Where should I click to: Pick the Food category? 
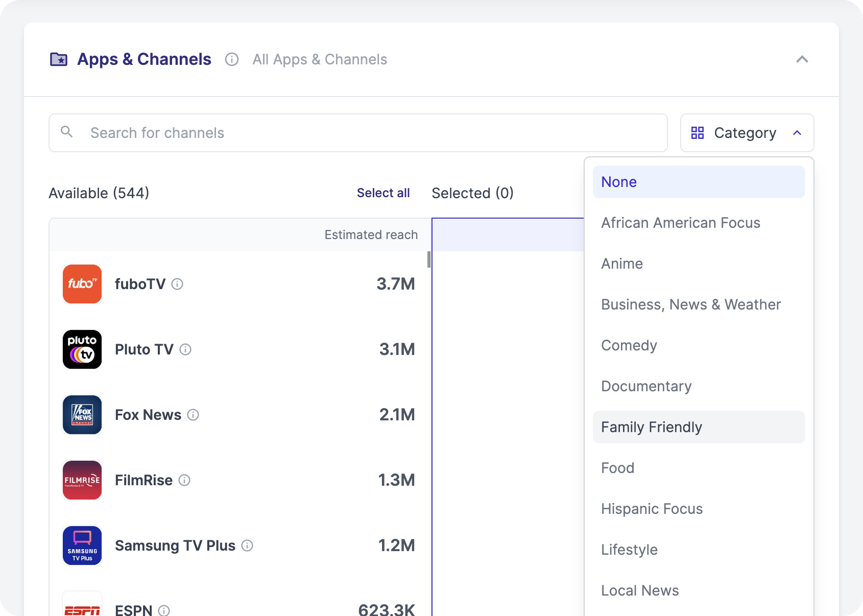pyautogui.click(x=699, y=468)
